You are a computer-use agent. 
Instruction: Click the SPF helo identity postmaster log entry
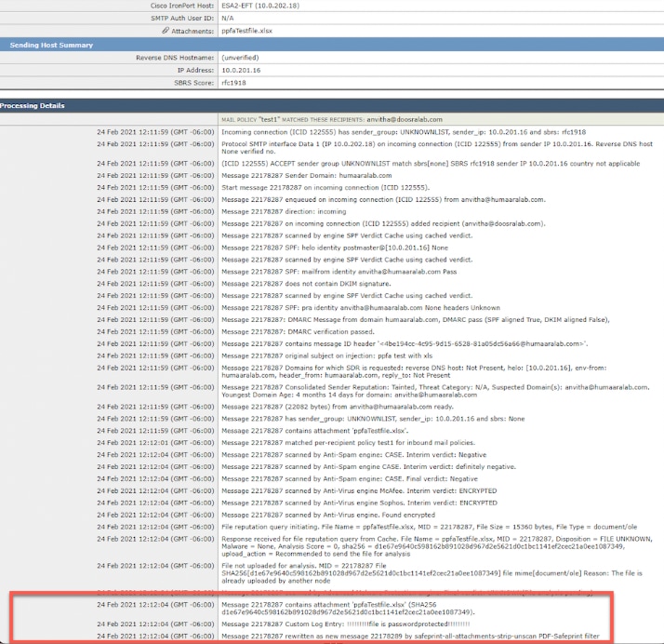(335, 248)
